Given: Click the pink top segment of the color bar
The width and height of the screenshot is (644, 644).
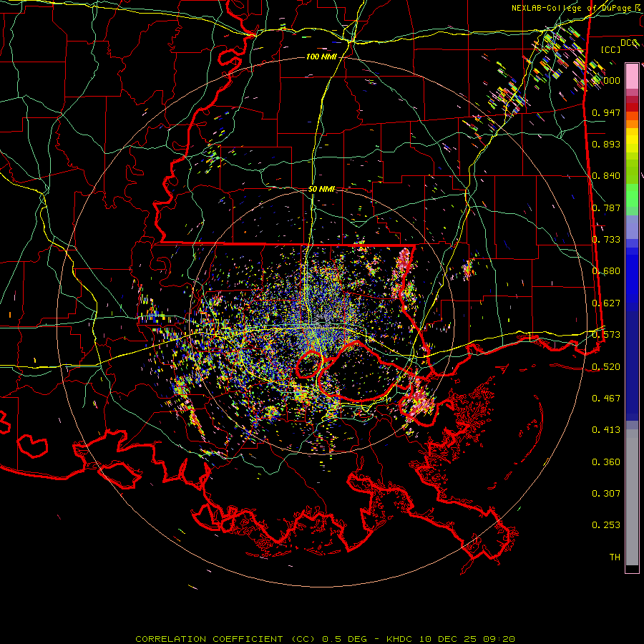Looking at the screenshot, I should (632, 77).
